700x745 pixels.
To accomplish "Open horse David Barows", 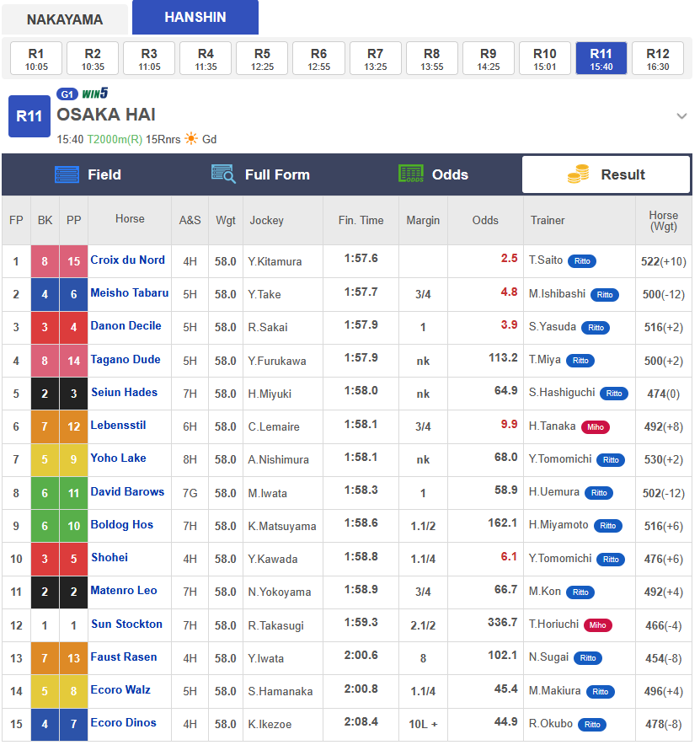I will (127, 492).
